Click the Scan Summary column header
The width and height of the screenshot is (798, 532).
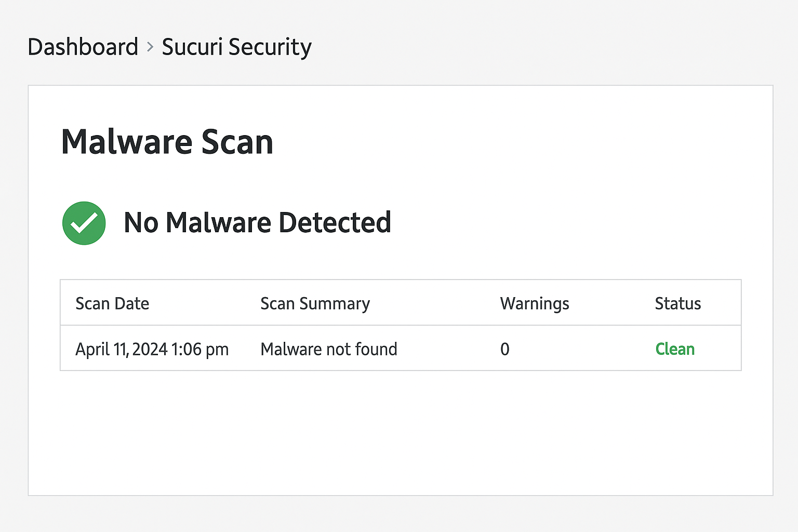(315, 304)
